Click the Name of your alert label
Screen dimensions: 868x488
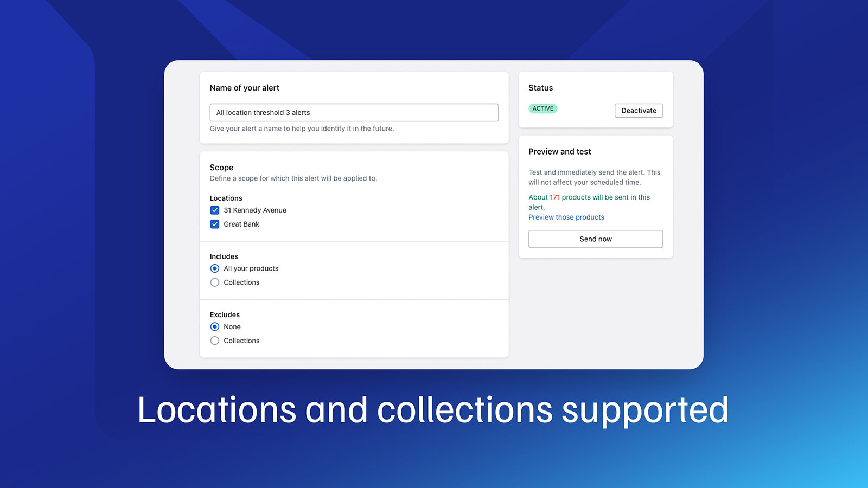coord(245,87)
